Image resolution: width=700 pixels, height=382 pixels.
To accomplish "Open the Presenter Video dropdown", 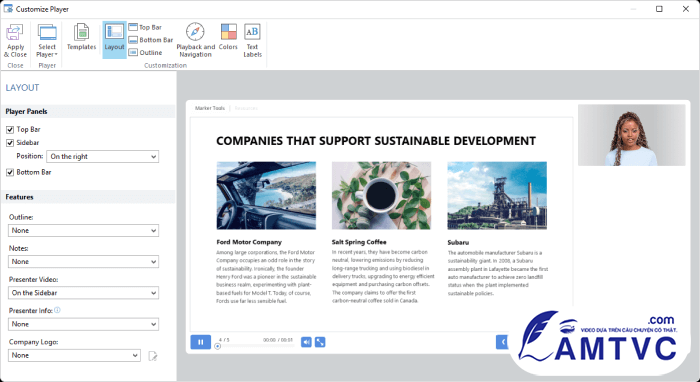I will [x=83, y=293].
